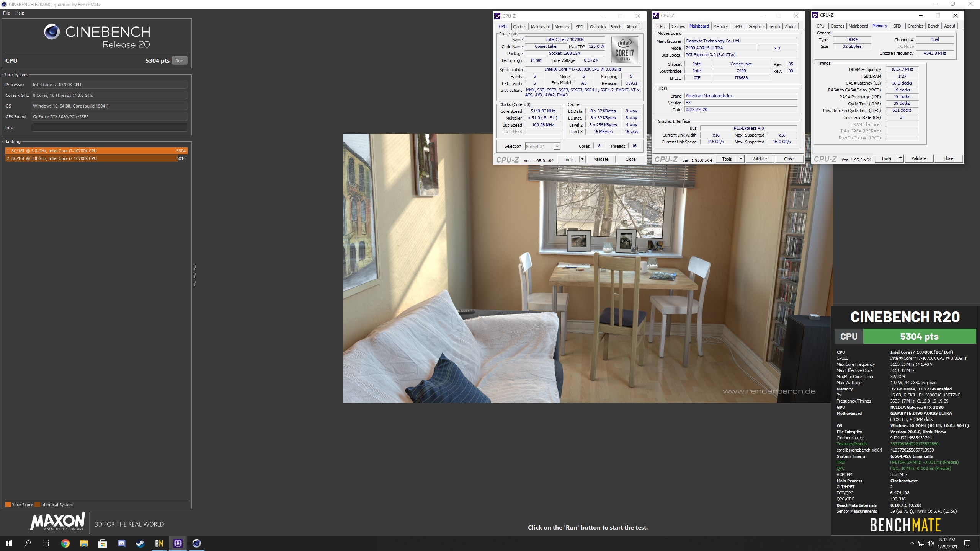The image size is (980, 551).
Task: Click the green 5304 pts BenchMate score
Action: pos(919,336)
